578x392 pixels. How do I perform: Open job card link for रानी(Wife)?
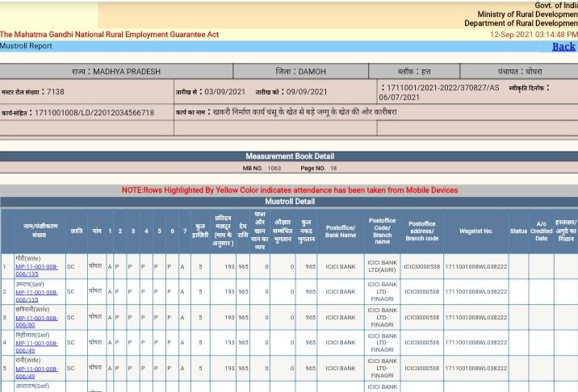(x=36, y=373)
